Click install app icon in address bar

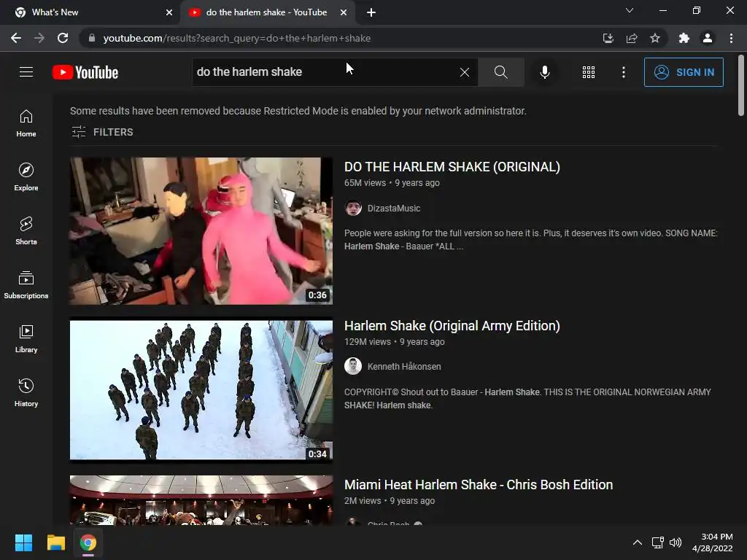click(x=608, y=38)
